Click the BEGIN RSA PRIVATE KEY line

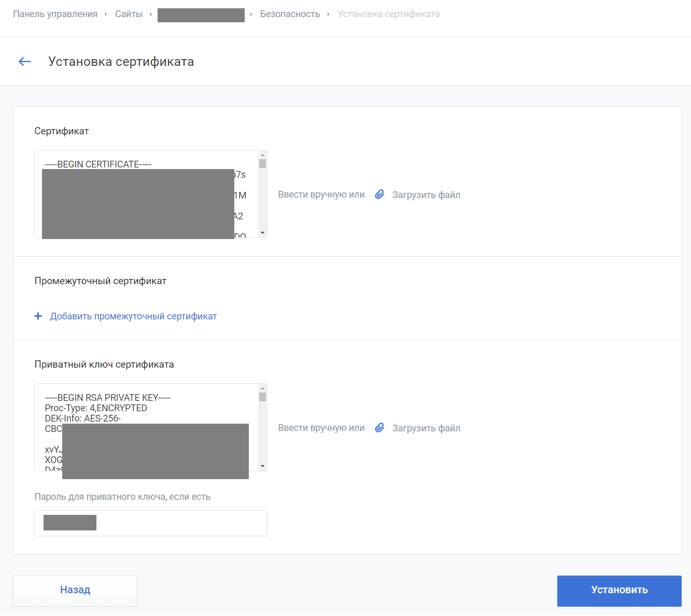tap(108, 398)
